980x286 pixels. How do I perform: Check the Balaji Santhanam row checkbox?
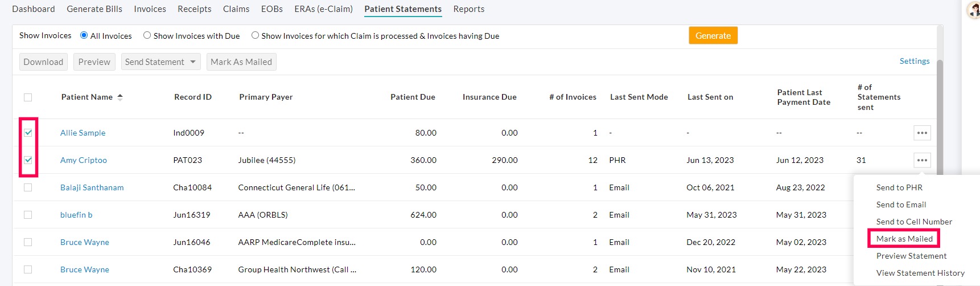tap(28, 187)
